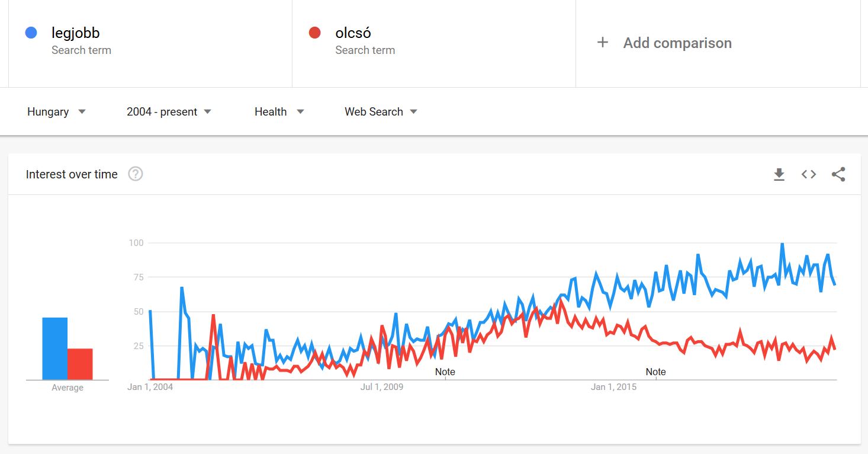Expand the 2004 - present time range
The width and height of the screenshot is (868, 454).
point(169,111)
